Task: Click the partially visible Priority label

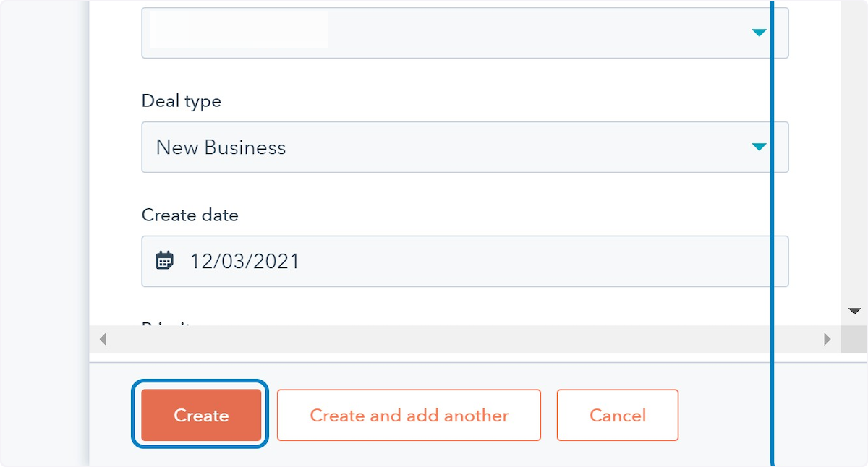Action: click(x=166, y=325)
